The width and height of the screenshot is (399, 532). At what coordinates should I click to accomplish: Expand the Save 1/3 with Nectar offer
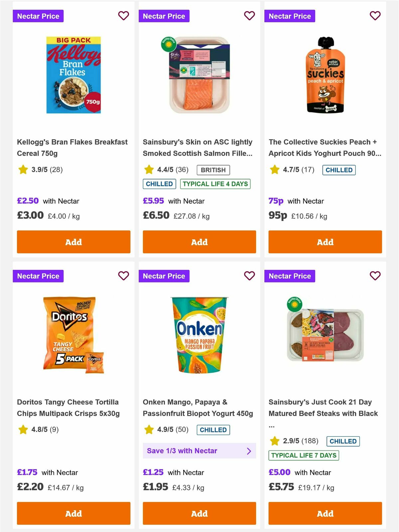point(199,451)
